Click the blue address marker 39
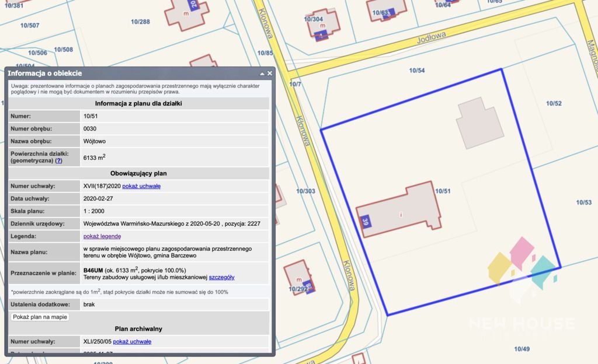Image resolution: width=598 pixels, height=364 pixels. (366, 222)
